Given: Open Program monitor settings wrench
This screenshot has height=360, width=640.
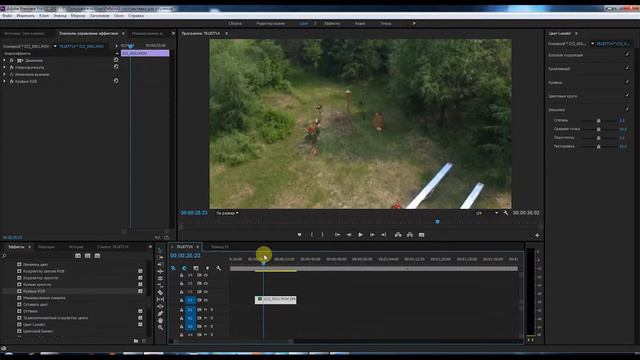Looking at the screenshot, I should (x=506, y=213).
